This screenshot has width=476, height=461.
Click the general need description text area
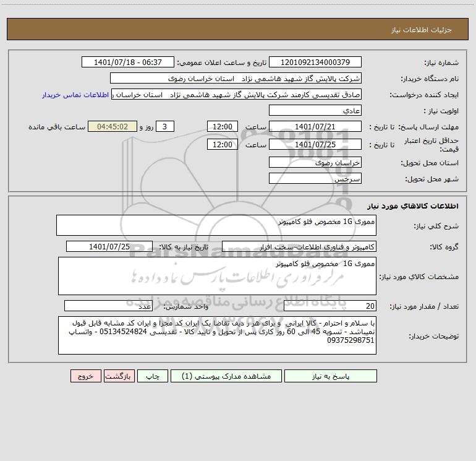tap(216, 225)
